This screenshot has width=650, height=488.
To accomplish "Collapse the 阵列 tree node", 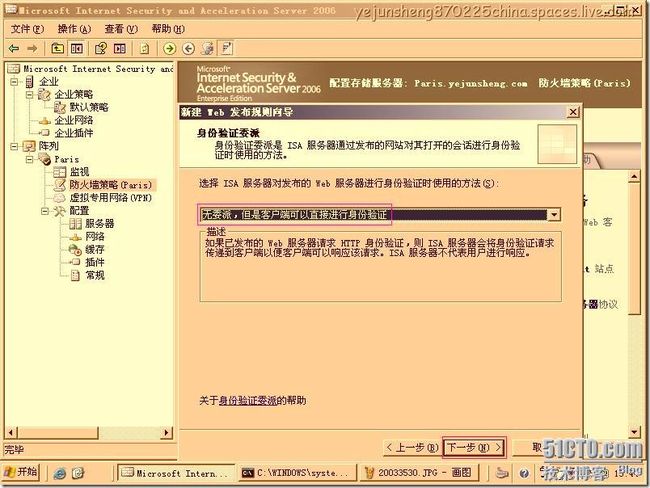I will pos(14,146).
